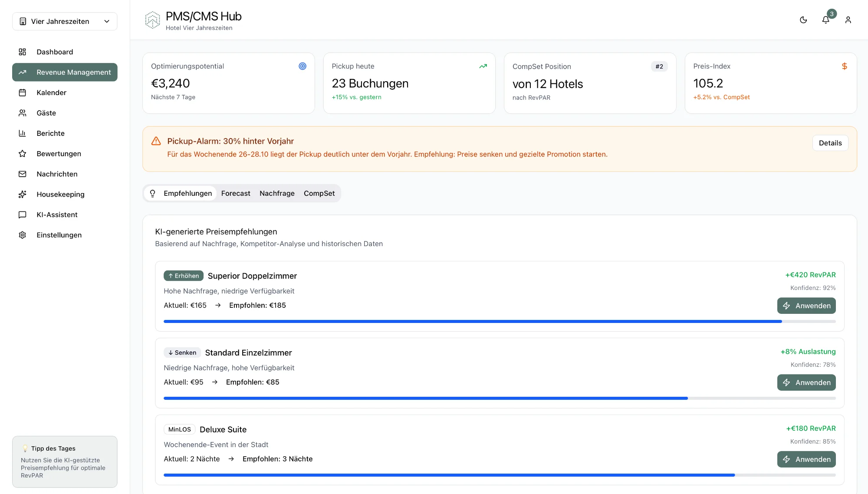Open notifications via the bell icon
This screenshot has height=494, width=868.
point(825,20)
